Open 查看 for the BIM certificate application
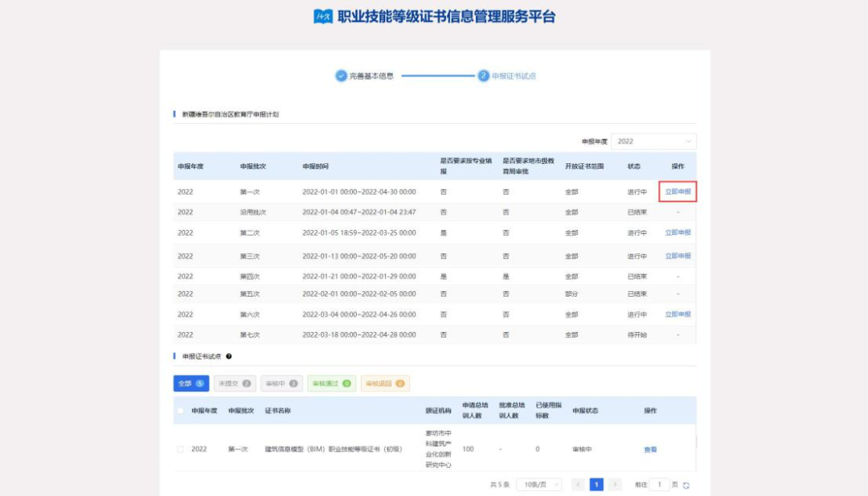Screen dimensions: 868x496 649,449
